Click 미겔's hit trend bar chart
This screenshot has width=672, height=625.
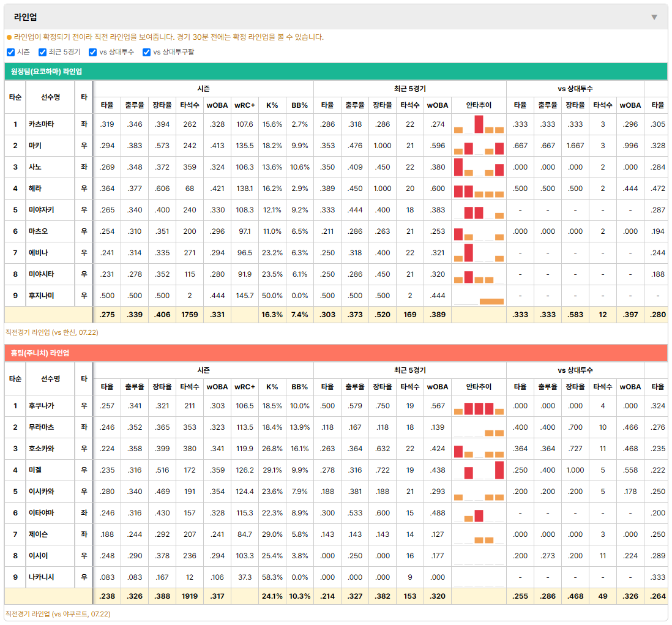click(x=479, y=470)
